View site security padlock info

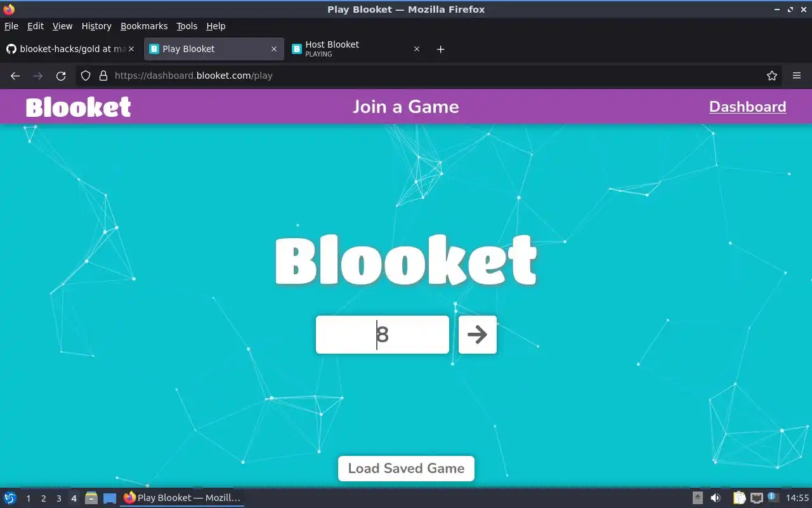pos(103,76)
